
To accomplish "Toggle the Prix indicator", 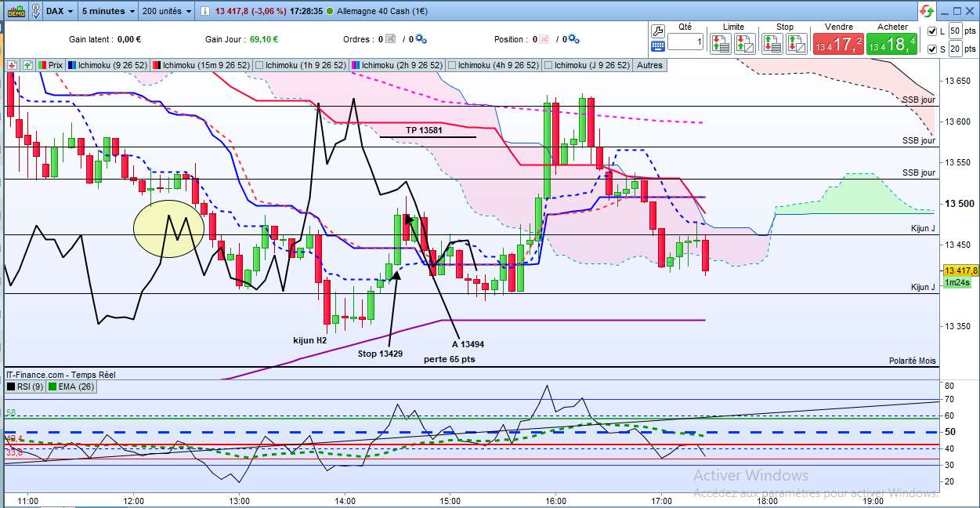I will pyautogui.click(x=50, y=65).
